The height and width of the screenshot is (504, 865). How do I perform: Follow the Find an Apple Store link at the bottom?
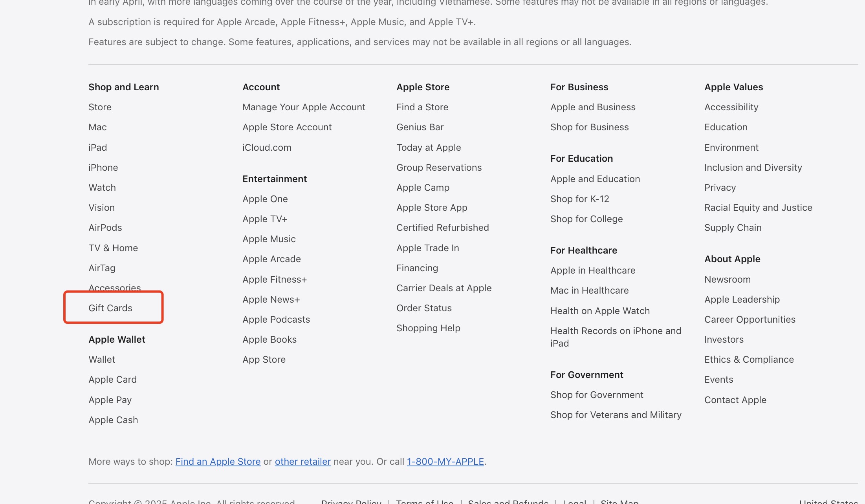coord(218,461)
